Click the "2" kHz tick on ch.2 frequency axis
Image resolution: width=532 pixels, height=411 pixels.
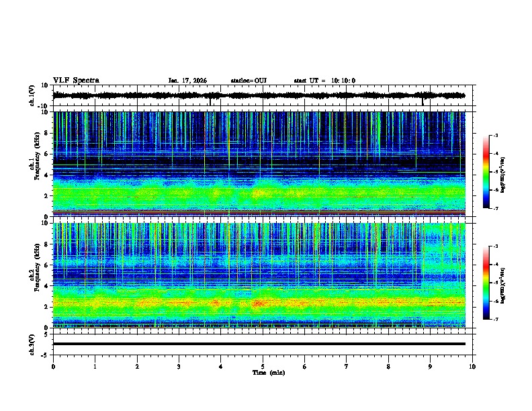pyautogui.click(x=47, y=307)
